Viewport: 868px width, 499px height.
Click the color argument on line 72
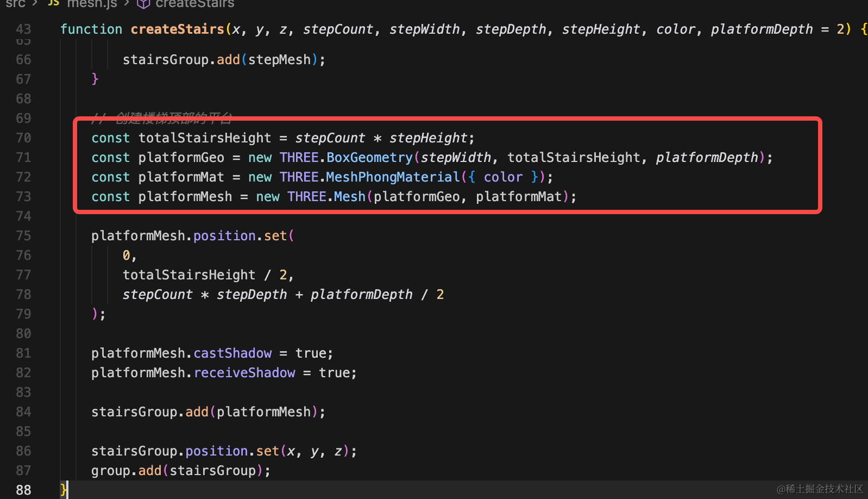click(503, 177)
